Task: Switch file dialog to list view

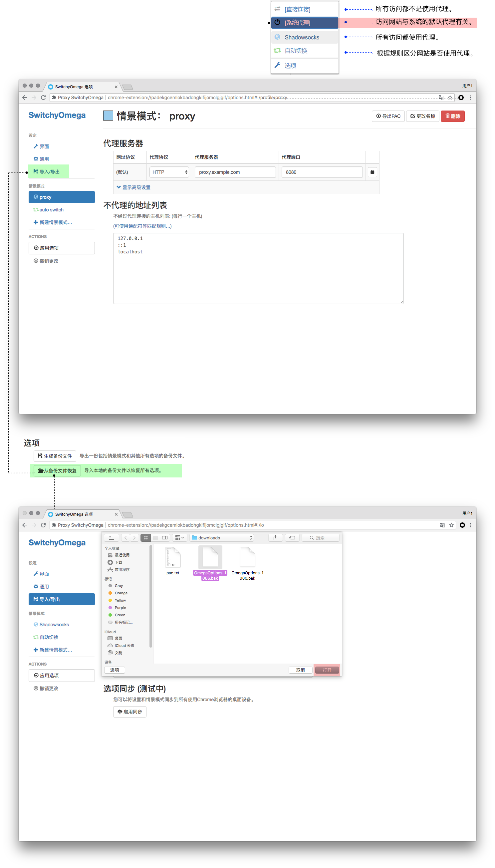Action: (155, 537)
